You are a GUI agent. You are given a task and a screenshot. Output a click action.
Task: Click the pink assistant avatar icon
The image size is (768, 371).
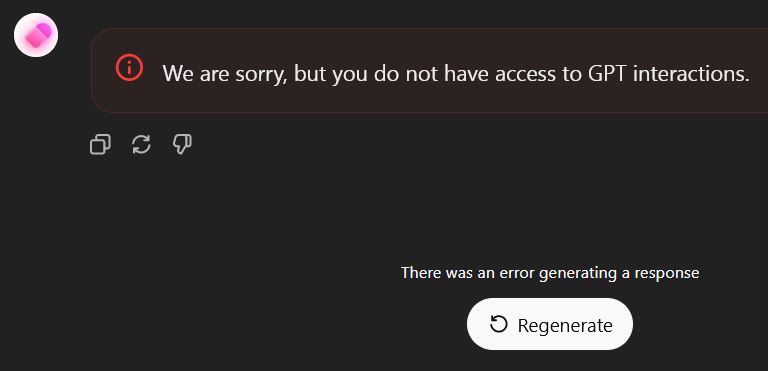pyautogui.click(x=36, y=35)
